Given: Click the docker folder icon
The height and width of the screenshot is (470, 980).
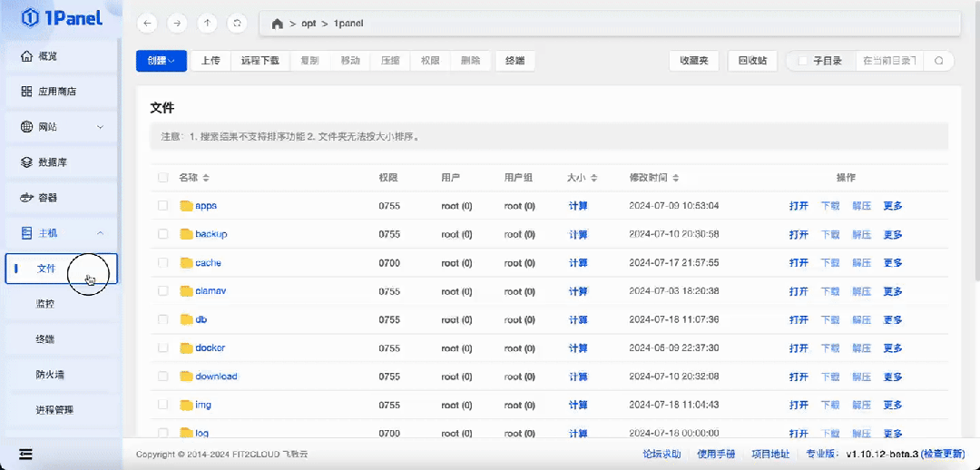Looking at the screenshot, I should click(x=186, y=348).
